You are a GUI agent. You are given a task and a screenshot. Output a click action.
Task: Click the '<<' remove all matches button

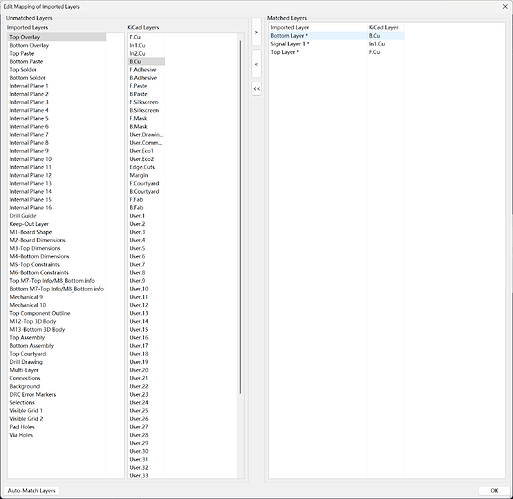pyautogui.click(x=256, y=89)
